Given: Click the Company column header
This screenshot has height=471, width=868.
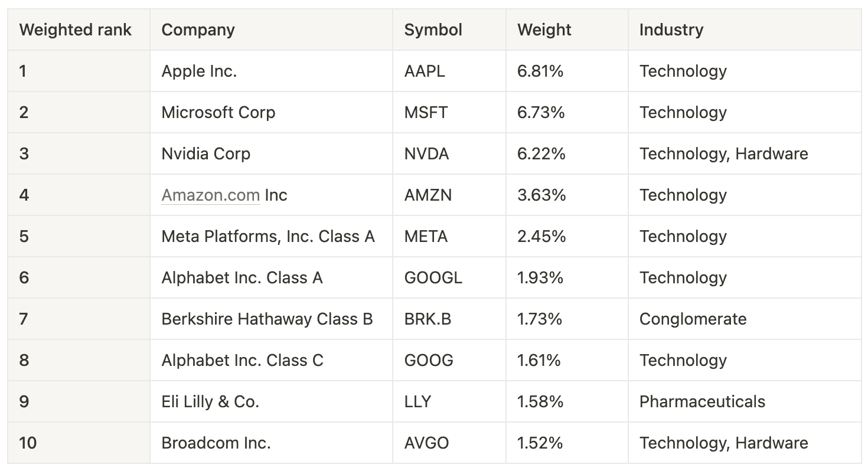Looking at the screenshot, I should click(x=198, y=30).
